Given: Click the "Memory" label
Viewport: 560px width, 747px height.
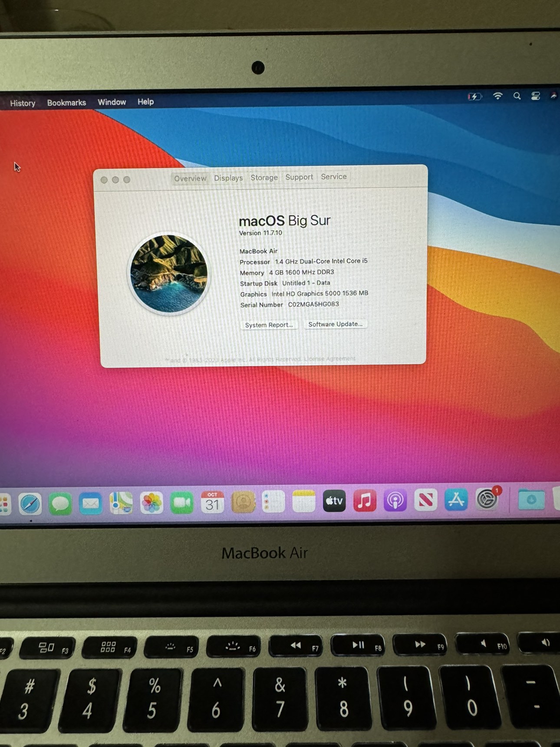Looking at the screenshot, I should 252,273.
